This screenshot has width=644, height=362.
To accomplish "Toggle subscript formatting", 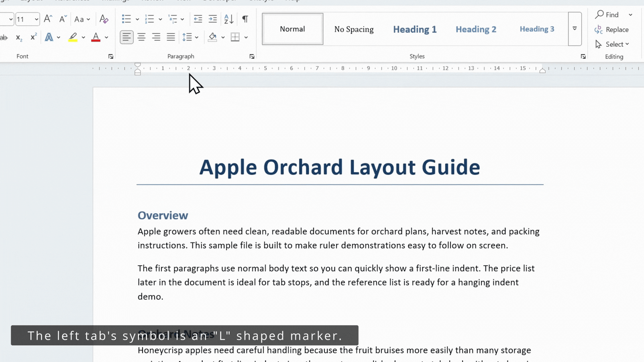I will tap(19, 38).
